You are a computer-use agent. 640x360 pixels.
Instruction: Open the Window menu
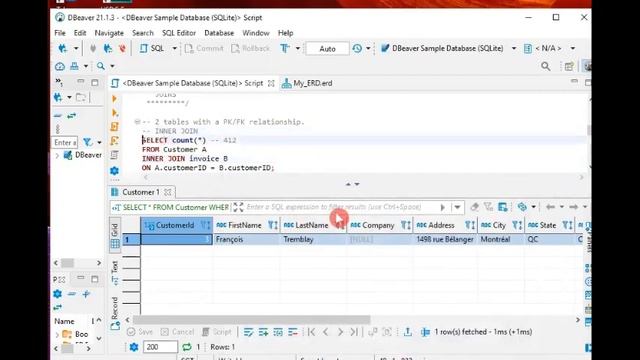[x=256, y=33]
